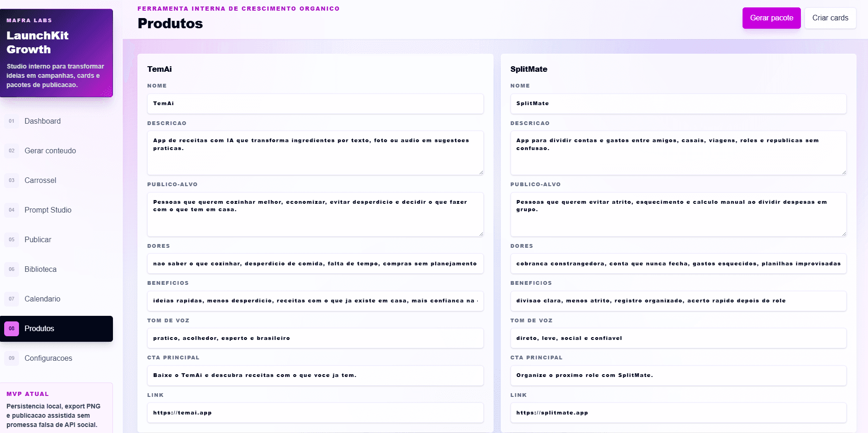Image resolution: width=868 pixels, height=433 pixels.
Task: Edit the splitmate.app link field
Action: [679, 413]
